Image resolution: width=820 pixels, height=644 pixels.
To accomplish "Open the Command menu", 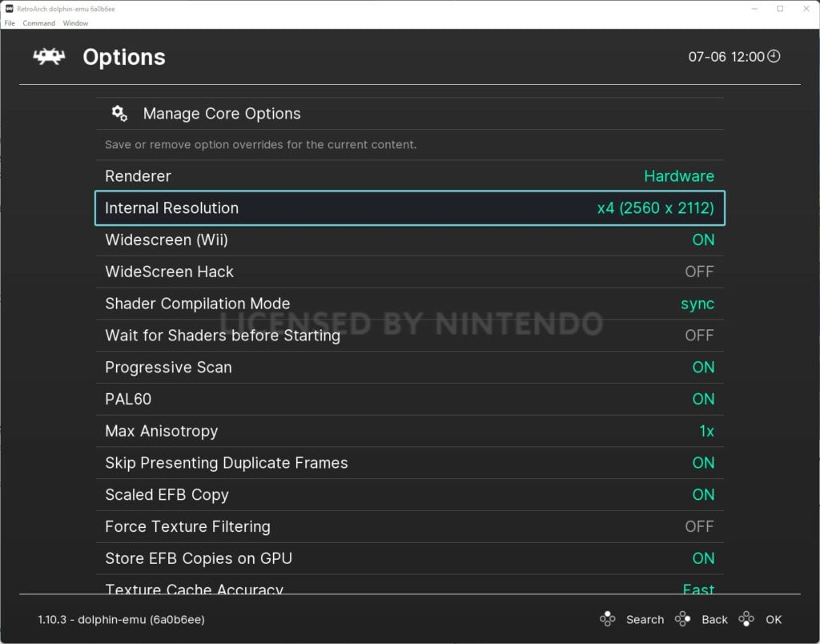I will pyautogui.click(x=38, y=23).
